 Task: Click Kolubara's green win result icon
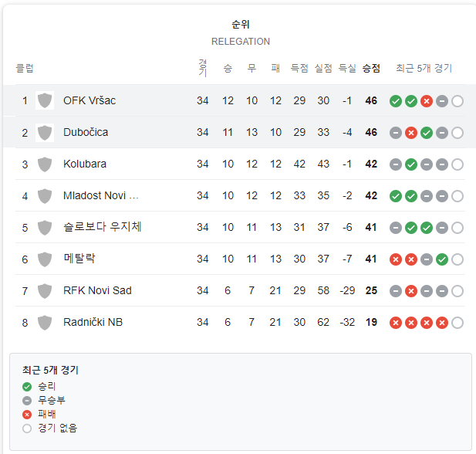point(411,164)
